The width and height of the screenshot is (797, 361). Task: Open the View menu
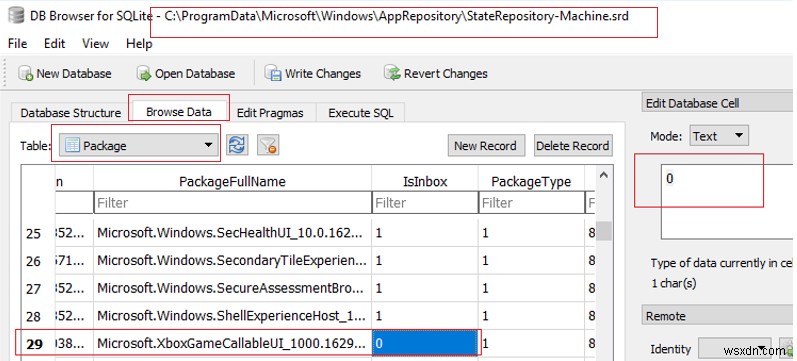pyautogui.click(x=96, y=44)
